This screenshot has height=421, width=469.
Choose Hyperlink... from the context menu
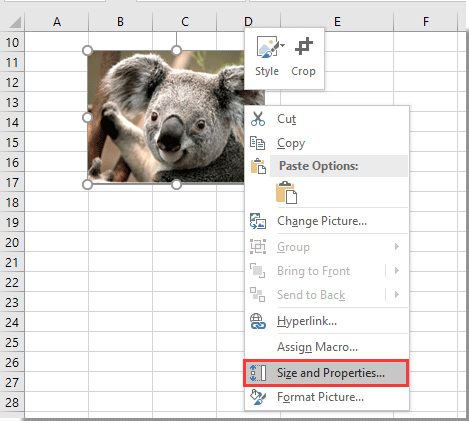(x=327, y=321)
